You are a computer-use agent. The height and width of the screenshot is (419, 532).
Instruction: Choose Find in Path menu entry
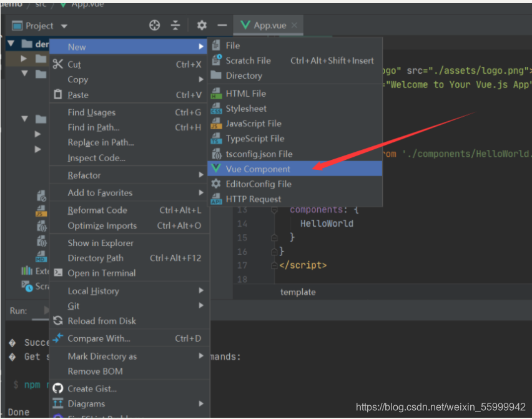[128, 127]
